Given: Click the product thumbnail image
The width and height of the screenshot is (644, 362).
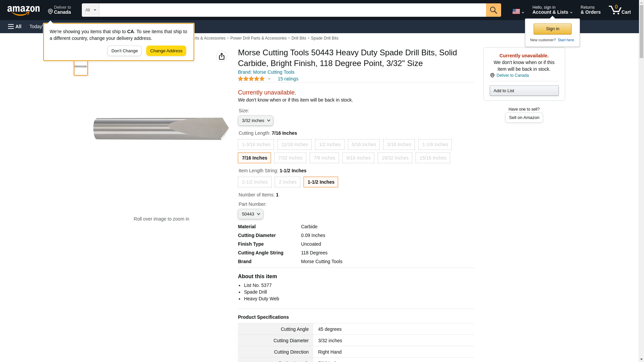Looking at the screenshot, I should pos(80,67).
